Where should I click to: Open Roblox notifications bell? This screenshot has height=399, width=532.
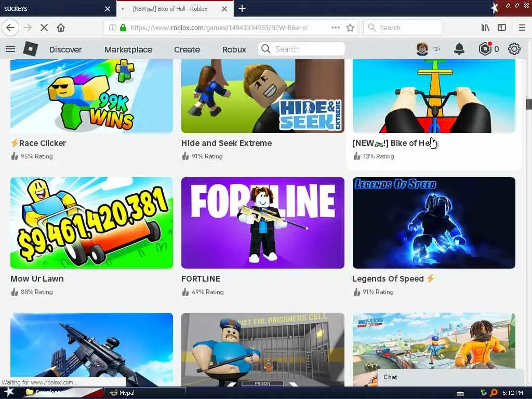[x=459, y=49]
